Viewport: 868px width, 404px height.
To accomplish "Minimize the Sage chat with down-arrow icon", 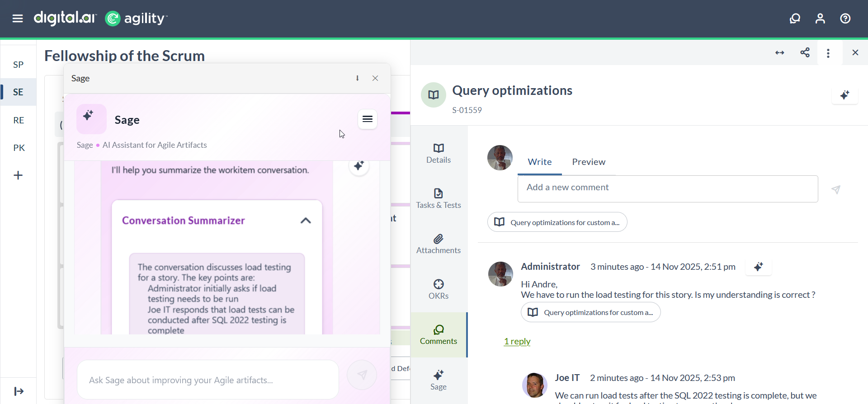I will point(357,78).
